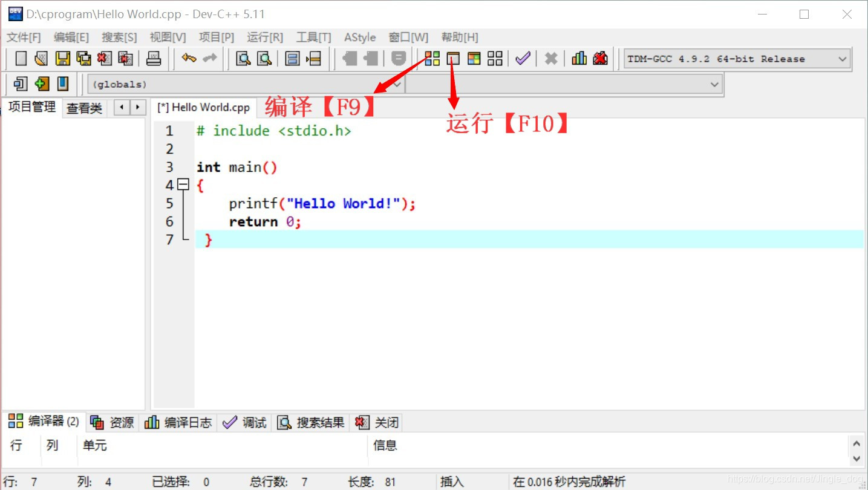Image resolution: width=868 pixels, height=490 pixels.
Task: Open the 搜索[S] menu
Action: click(119, 38)
